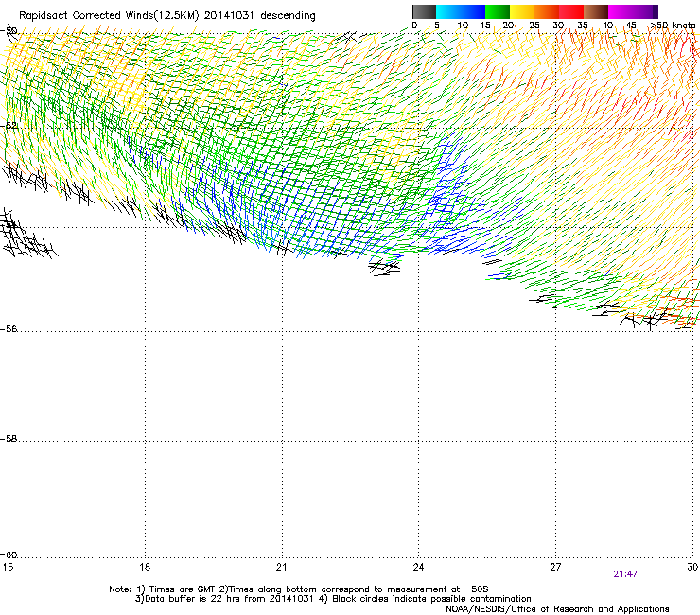The width and height of the screenshot is (700, 615).
Task: Click the legend label '25'
Action: tap(534, 26)
